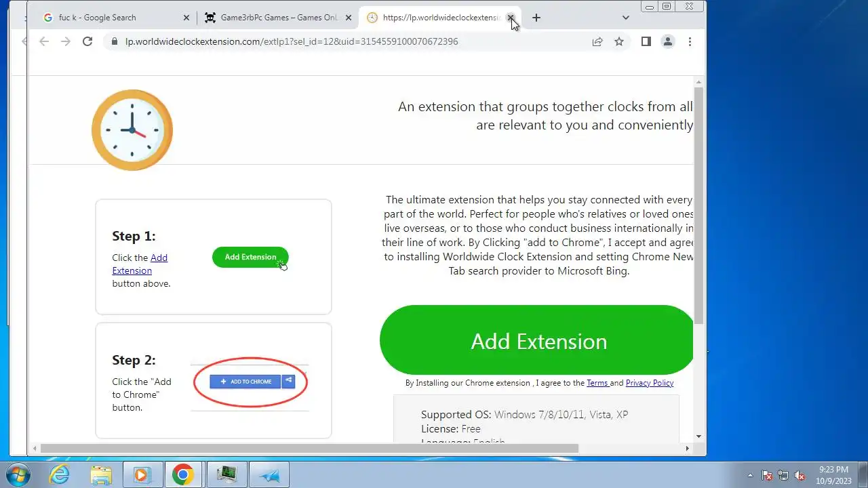
Task: Click the Add to Chrome illustration in Step 2
Action: click(x=250, y=382)
